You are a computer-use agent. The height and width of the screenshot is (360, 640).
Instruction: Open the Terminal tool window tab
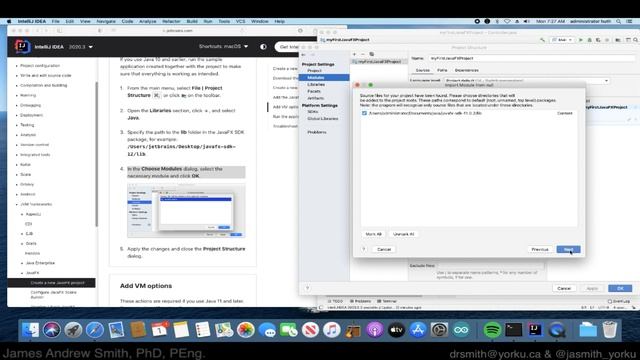click(x=387, y=301)
